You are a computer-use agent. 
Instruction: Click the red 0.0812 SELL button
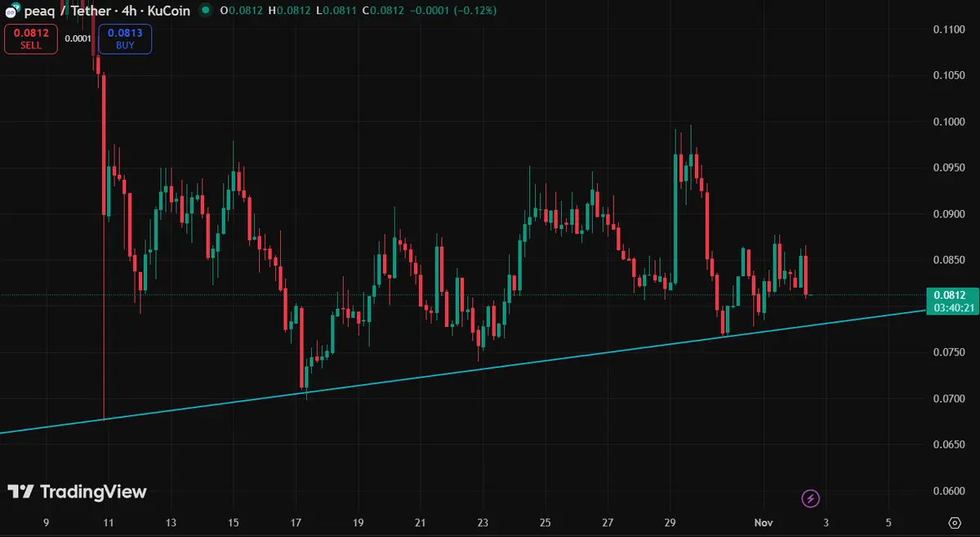pos(31,38)
